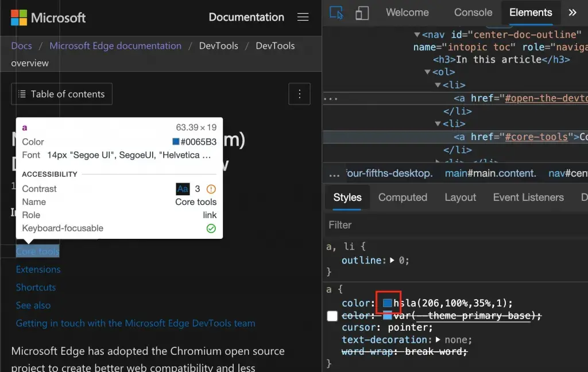Click the #core-tools href value

point(536,137)
